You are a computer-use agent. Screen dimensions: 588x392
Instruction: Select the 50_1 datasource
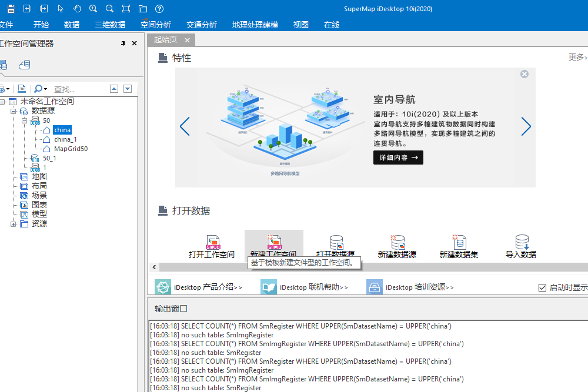49,158
